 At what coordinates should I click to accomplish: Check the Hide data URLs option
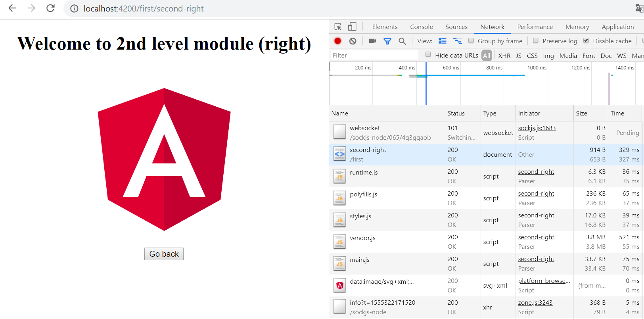(428, 55)
